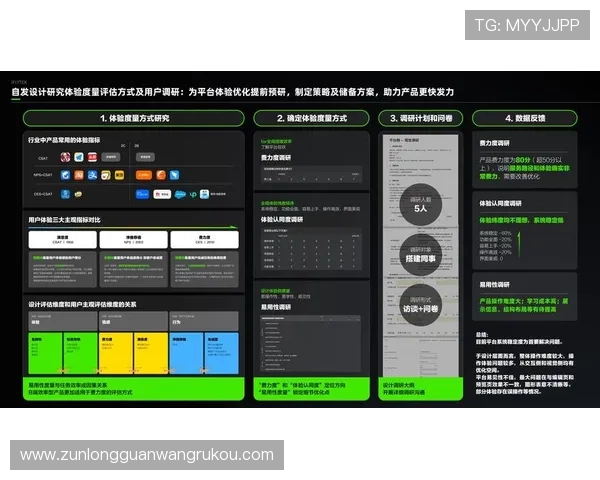Select the '4. 数据反馈' header pill
The height and width of the screenshot is (480, 600).
pyautogui.click(x=525, y=118)
